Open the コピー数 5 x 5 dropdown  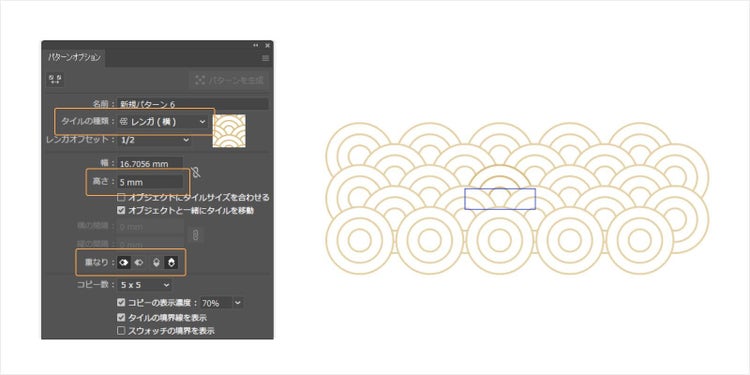coord(144,285)
